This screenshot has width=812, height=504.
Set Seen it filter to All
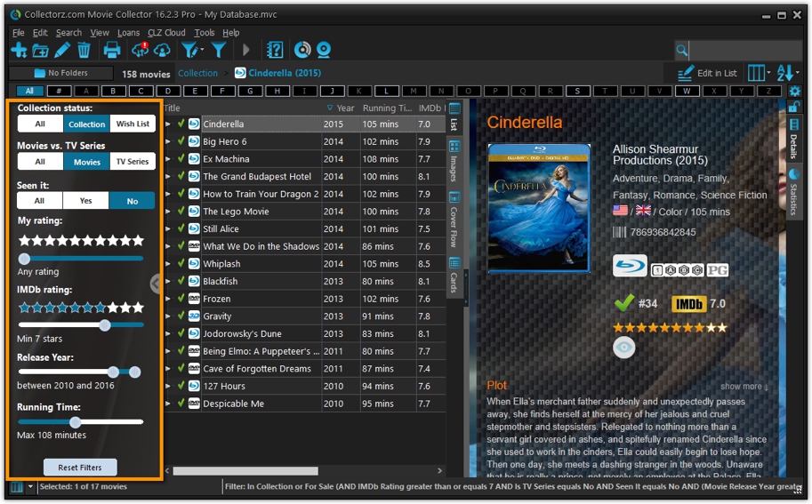pos(40,201)
